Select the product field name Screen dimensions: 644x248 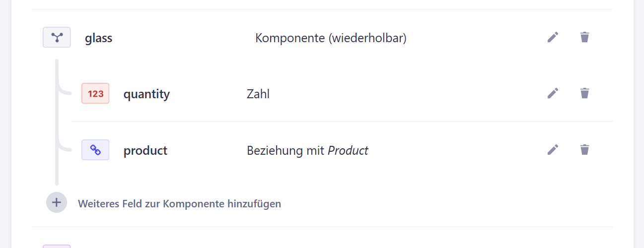(x=145, y=150)
